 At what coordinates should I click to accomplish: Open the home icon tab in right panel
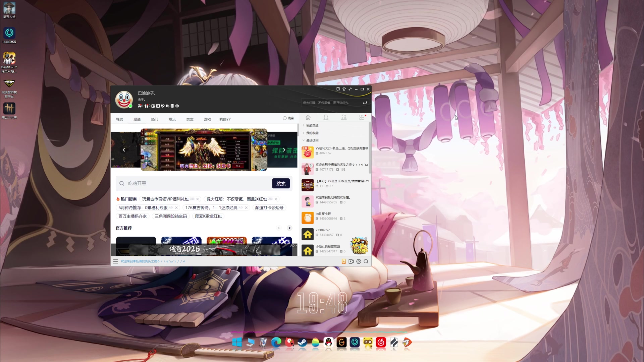(x=308, y=117)
